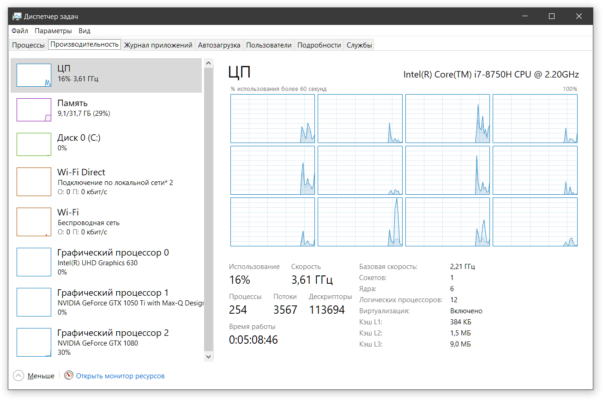Viewport: 603px width, 400px height.
Task: Click the Виртуализация value Включено
Action: (x=466, y=311)
